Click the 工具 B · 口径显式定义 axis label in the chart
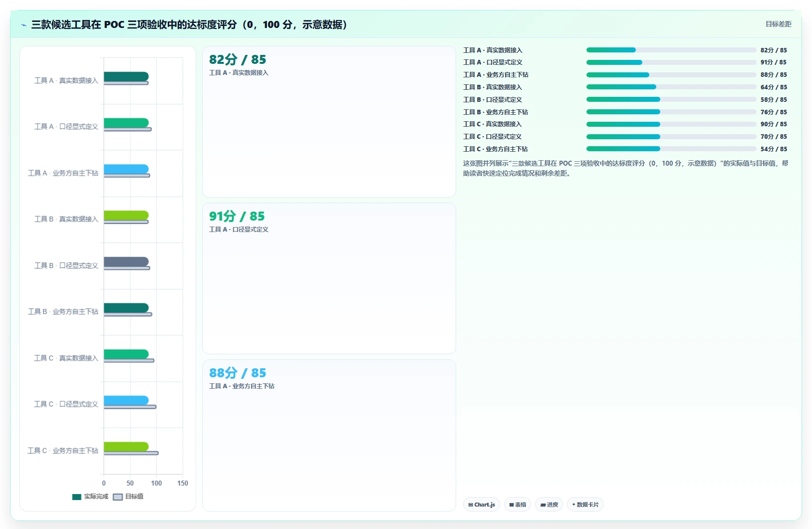This screenshot has height=529, width=812. (66, 265)
